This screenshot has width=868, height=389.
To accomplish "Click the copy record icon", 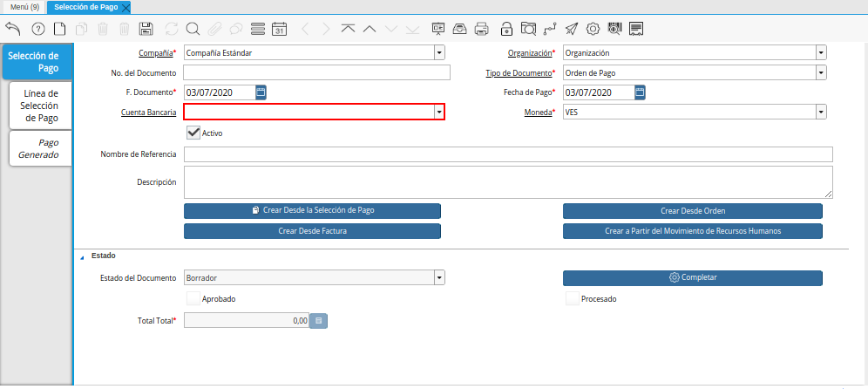I will tap(81, 29).
